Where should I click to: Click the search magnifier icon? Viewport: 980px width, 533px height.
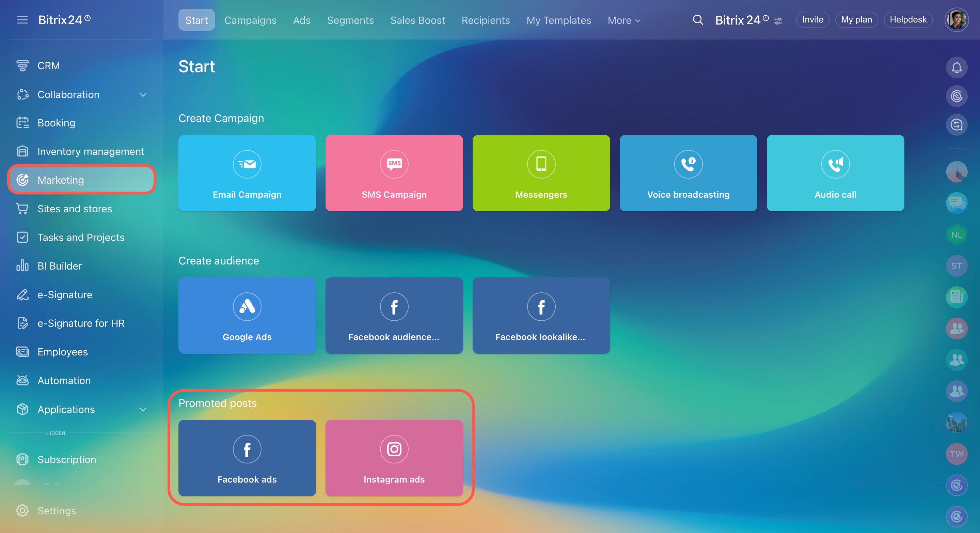point(698,20)
